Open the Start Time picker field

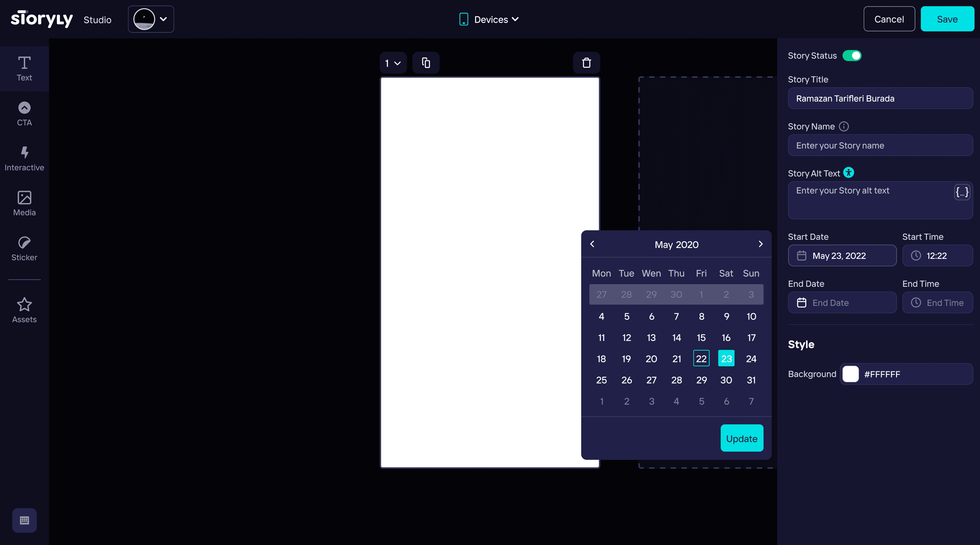click(x=937, y=255)
